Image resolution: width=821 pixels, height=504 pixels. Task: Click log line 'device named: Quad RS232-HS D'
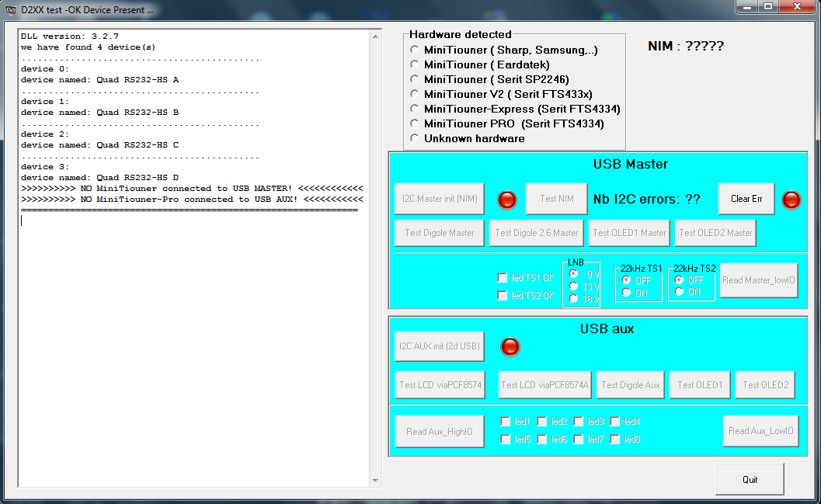(x=99, y=177)
